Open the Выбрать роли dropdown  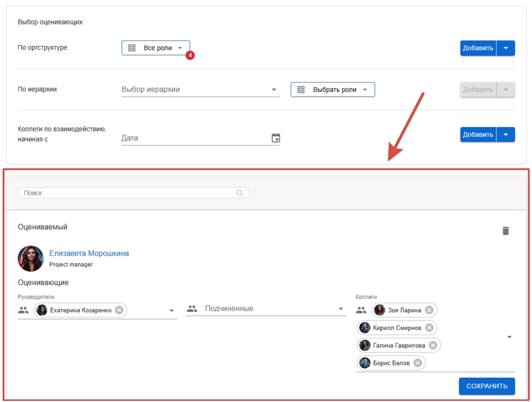click(x=333, y=90)
